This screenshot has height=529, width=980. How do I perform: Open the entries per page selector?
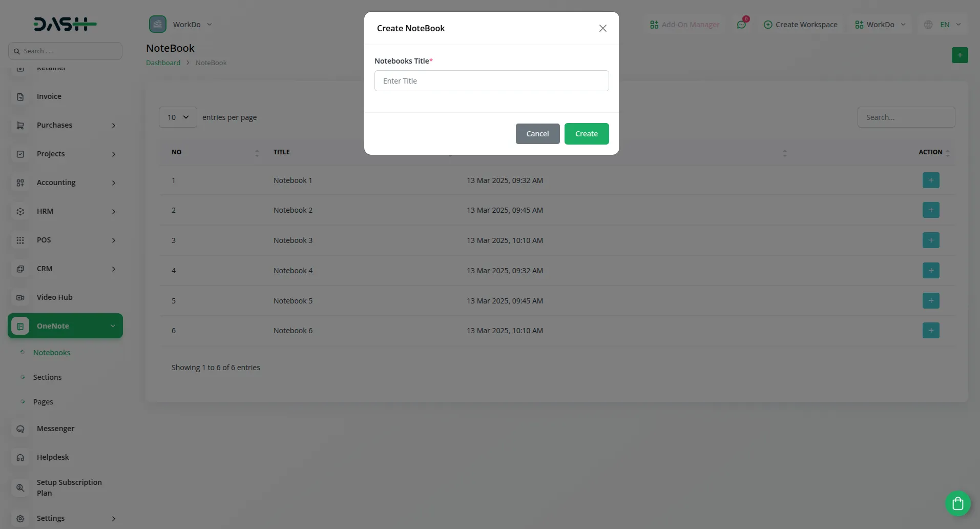tap(177, 117)
